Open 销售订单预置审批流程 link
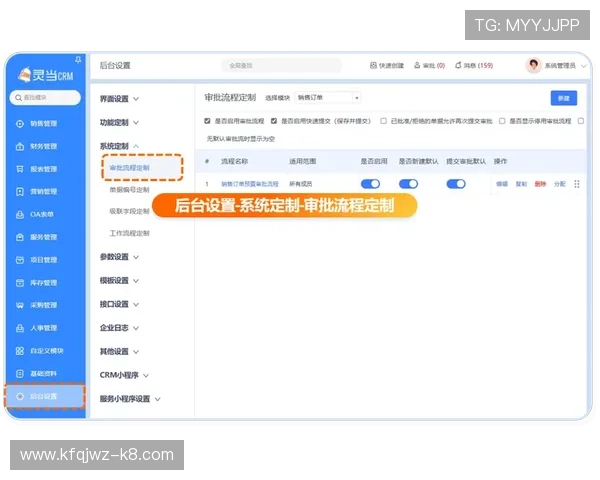Viewport: 600px width, 480px height. tap(250, 184)
